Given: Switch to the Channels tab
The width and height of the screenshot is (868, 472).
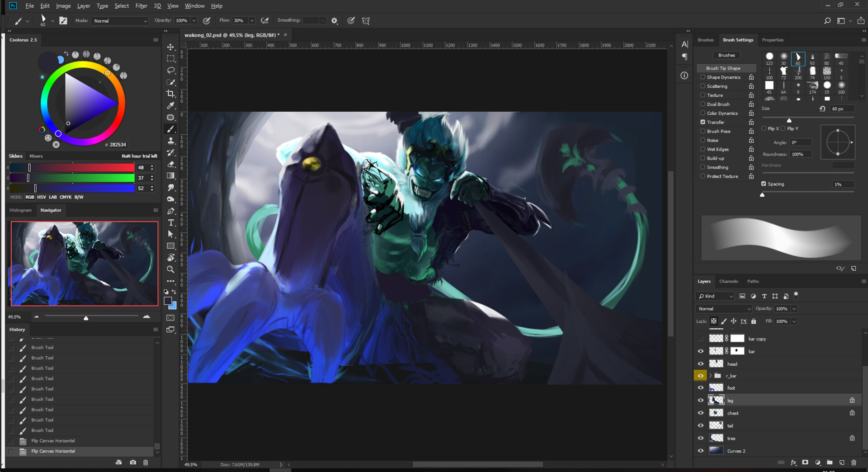Looking at the screenshot, I should coord(728,281).
